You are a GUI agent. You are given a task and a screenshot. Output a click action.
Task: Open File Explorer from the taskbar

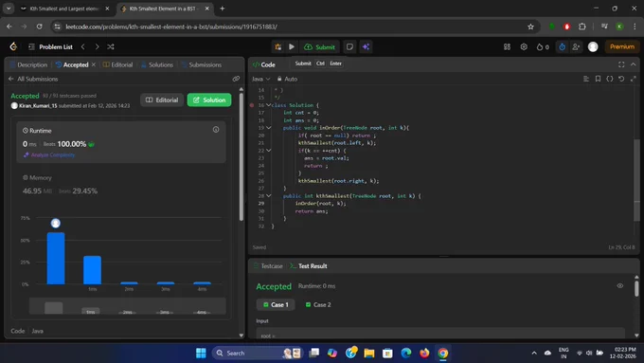pyautogui.click(x=369, y=353)
